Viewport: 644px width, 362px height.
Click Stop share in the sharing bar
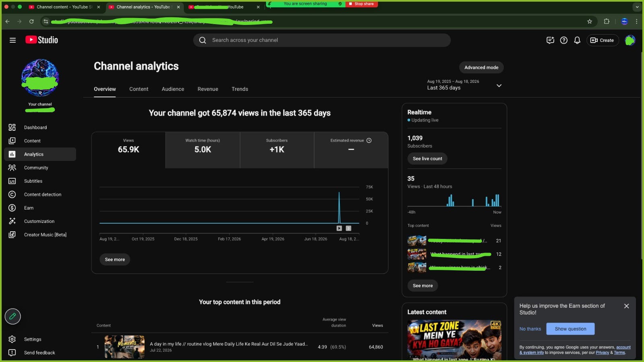(x=361, y=4)
